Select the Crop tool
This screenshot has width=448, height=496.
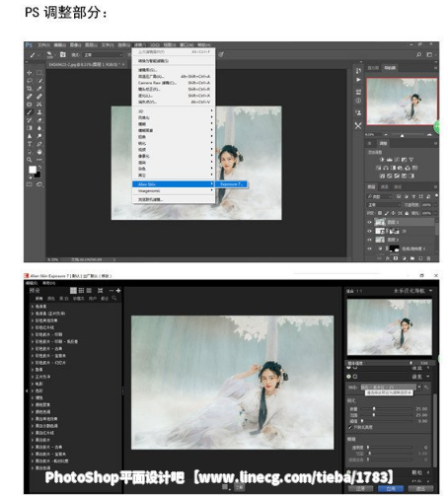coord(30,89)
